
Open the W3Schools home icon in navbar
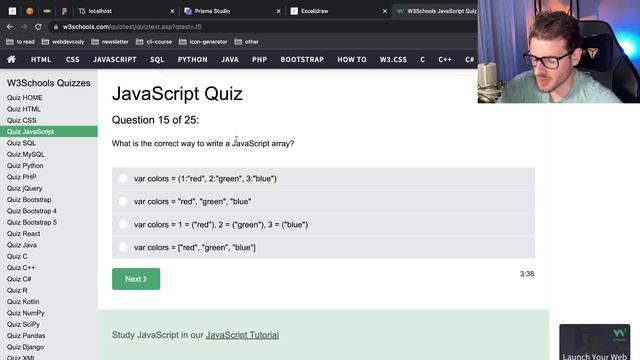(11, 59)
